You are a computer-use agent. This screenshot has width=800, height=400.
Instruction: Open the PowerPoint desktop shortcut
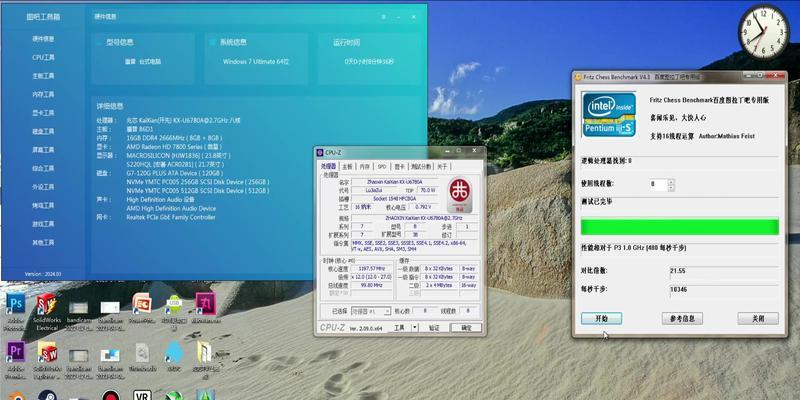click(142, 304)
